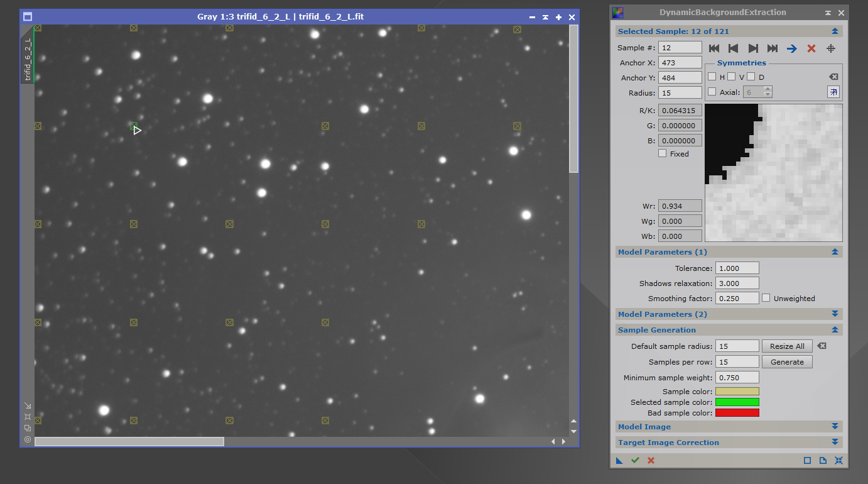Image resolution: width=868 pixels, height=484 pixels.
Task: Go to the next sample
Action: (753, 48)
